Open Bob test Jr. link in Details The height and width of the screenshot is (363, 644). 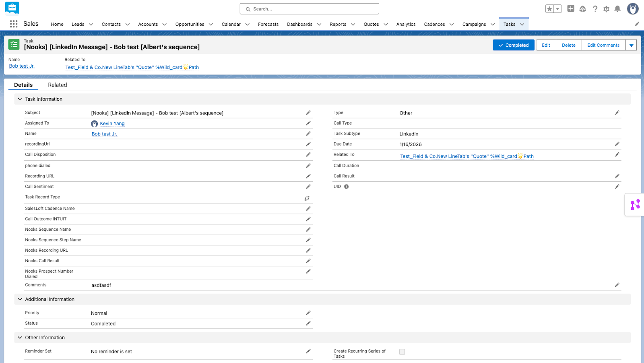(x=104, y=134)
